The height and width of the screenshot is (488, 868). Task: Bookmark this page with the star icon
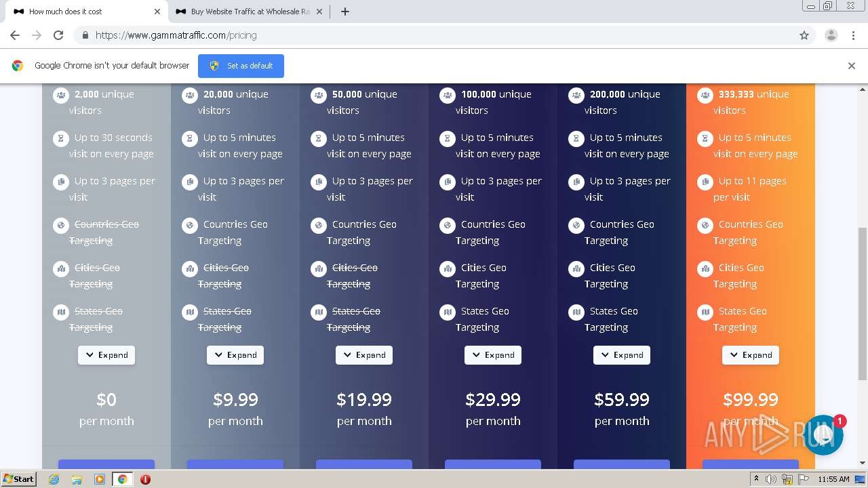pyautogui.click(x=804, y=35)
